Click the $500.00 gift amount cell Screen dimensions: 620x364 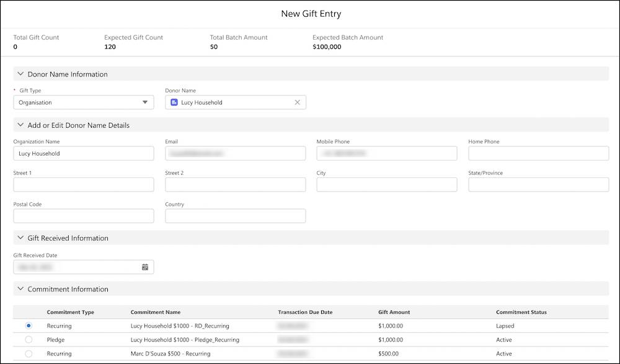388,353
